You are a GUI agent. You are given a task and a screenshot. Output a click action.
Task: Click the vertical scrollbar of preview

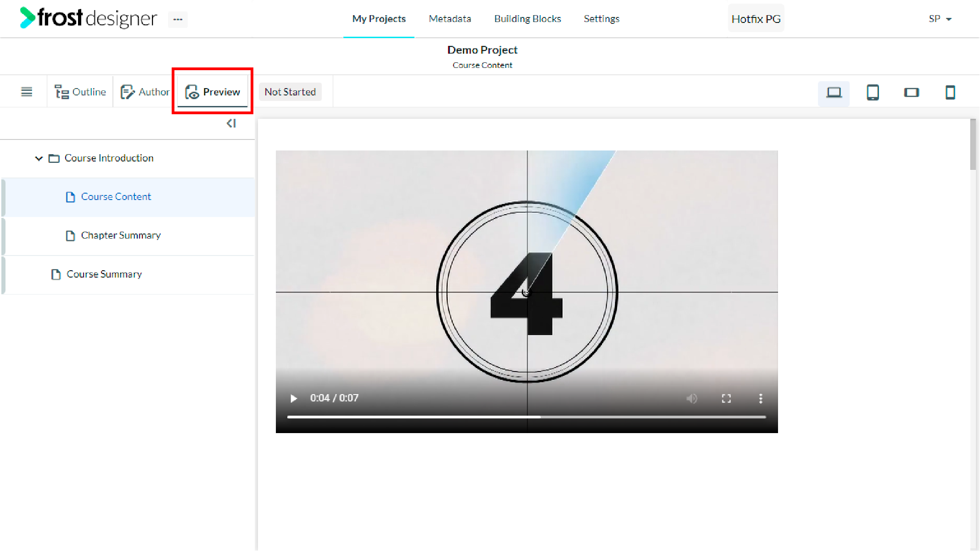(973, 145)
